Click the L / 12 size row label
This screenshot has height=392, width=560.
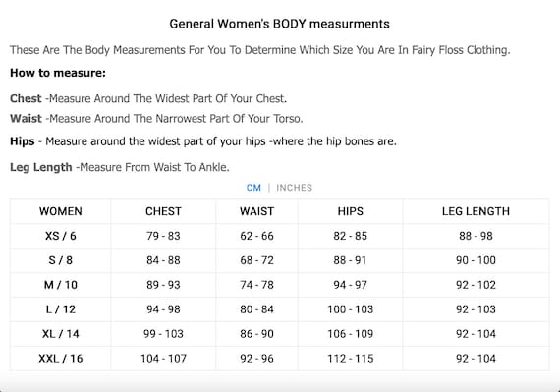coord(61,309)
